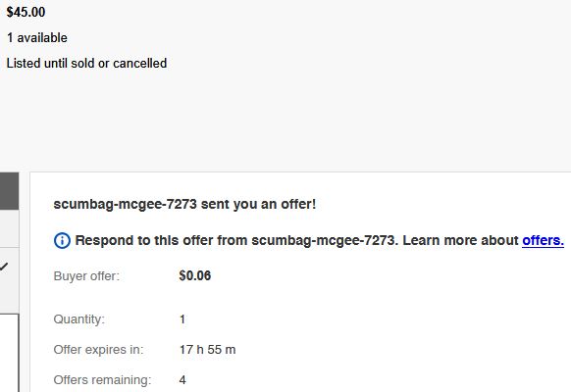Image resolution: width=571 pixels, height=392 pixels.
Task: Click the checkmark icon at left edge
Action: pos(4,267)
